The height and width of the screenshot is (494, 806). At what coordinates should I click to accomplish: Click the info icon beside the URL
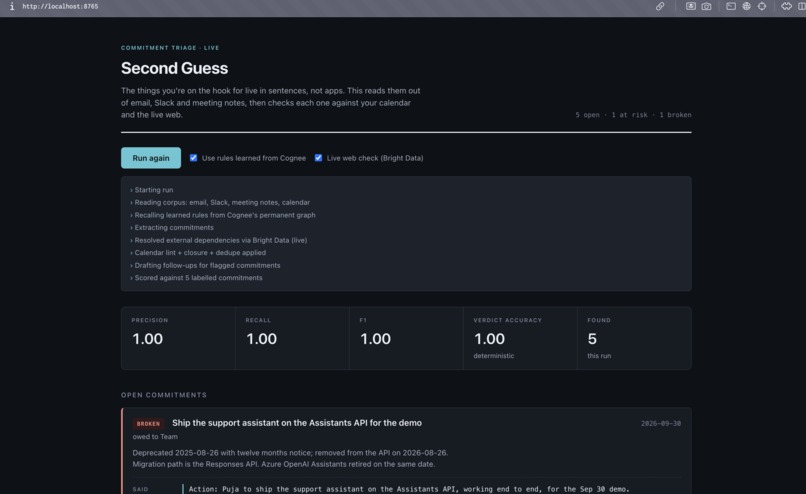click(x=12, y=6)
